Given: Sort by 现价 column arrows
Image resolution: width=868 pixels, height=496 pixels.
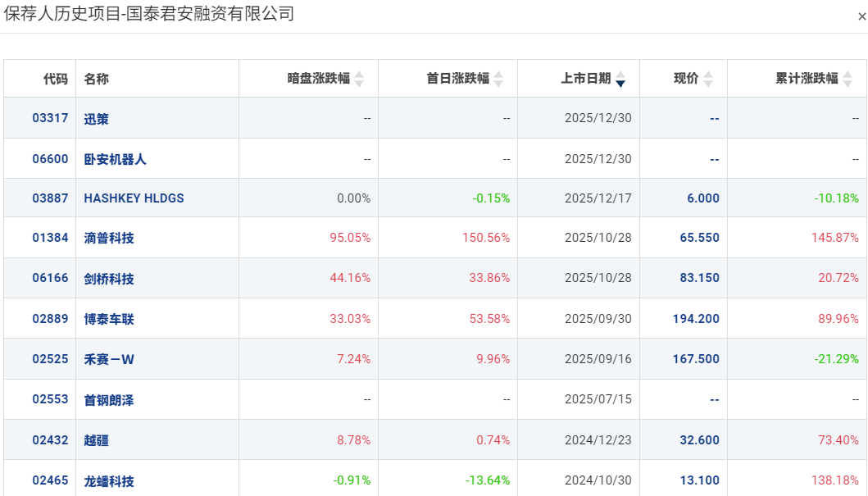Looking at the screenshot, I should 708,80.
